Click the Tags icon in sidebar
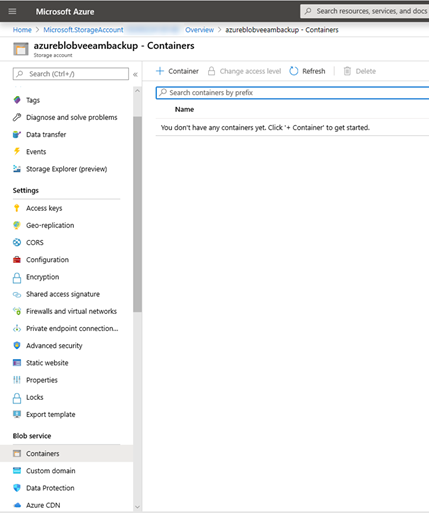Screen dimensions: 429x513 point(17,100)
